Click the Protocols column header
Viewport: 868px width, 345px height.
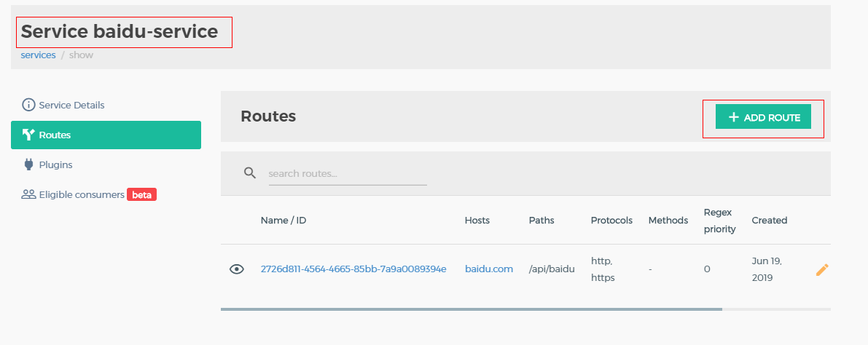[x=611, y=220]
